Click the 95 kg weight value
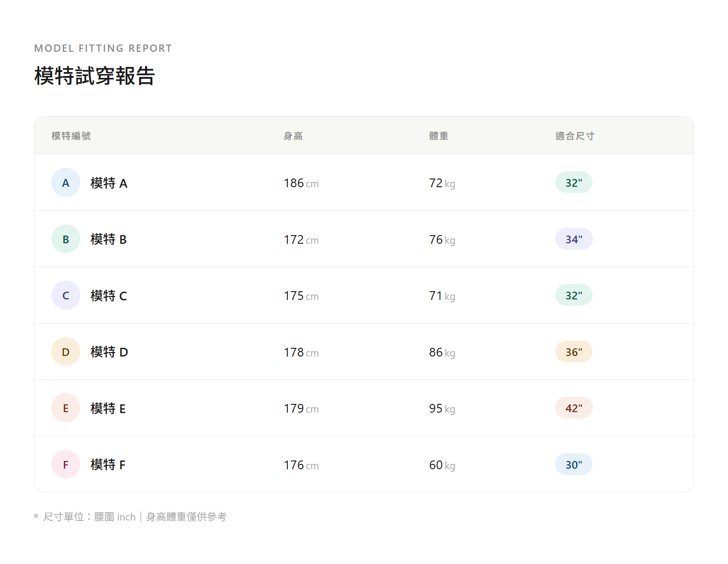The width and height of the screenshot is (728, 564). (x=442, y=409)
